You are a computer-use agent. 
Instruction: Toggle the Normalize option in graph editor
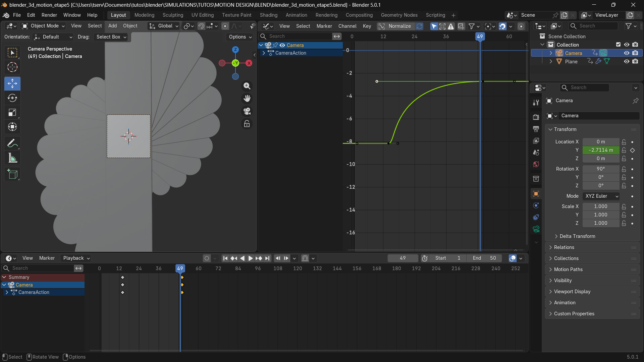pyautogui.click(x=395, y=26)
